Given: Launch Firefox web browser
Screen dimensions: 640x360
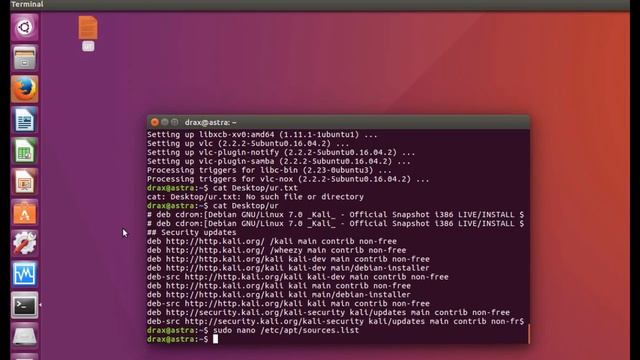Looking at the screenshot, I should (x=24, y=89).
